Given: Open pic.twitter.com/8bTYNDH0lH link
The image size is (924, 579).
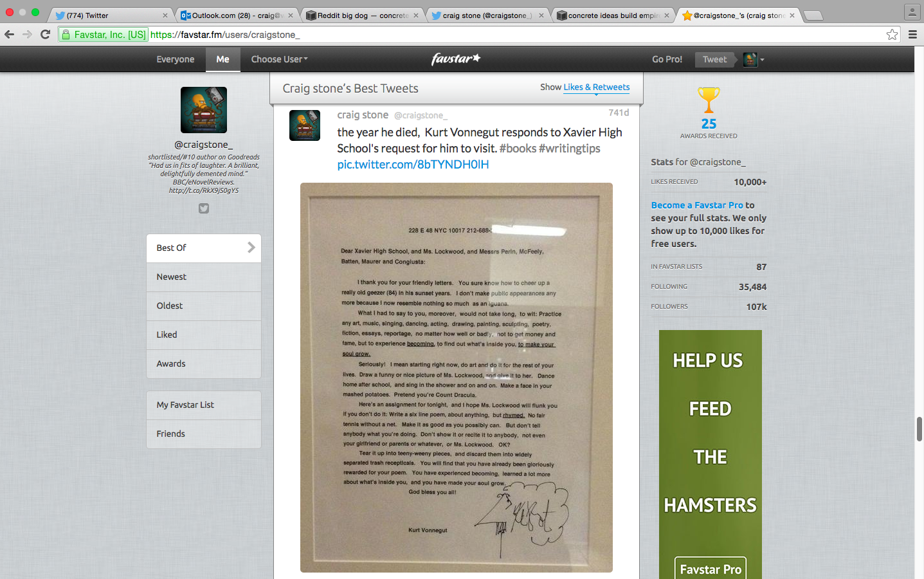Looking at the screenshot, I should coord(413,165).
